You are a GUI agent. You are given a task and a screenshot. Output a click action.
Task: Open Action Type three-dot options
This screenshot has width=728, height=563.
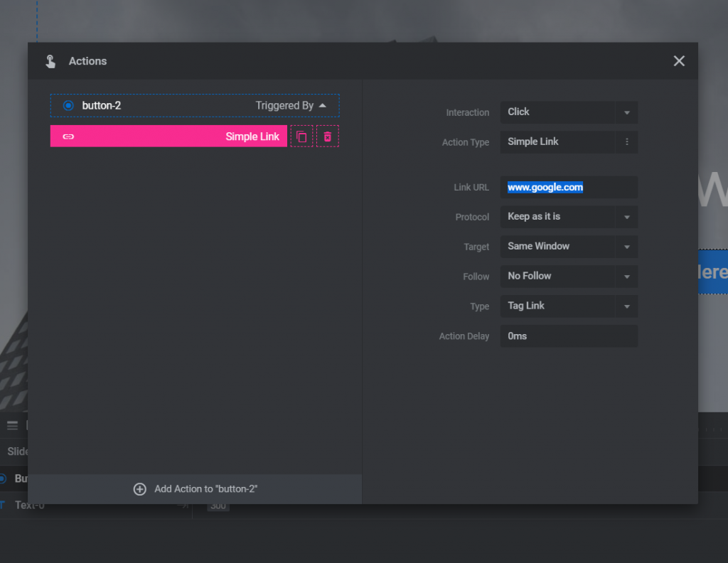pyautogui.click(x=626, y=142)
